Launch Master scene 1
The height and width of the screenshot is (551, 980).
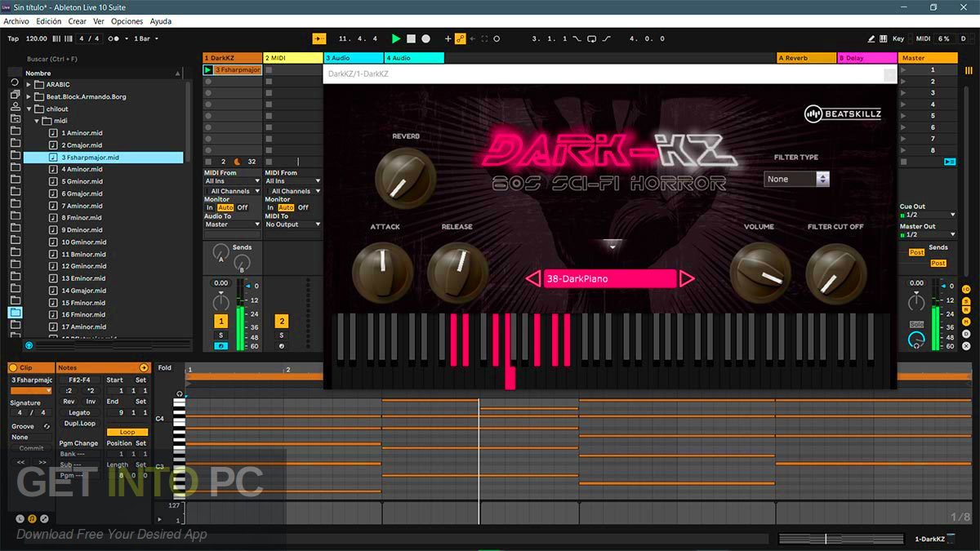[x=903, y=70]
